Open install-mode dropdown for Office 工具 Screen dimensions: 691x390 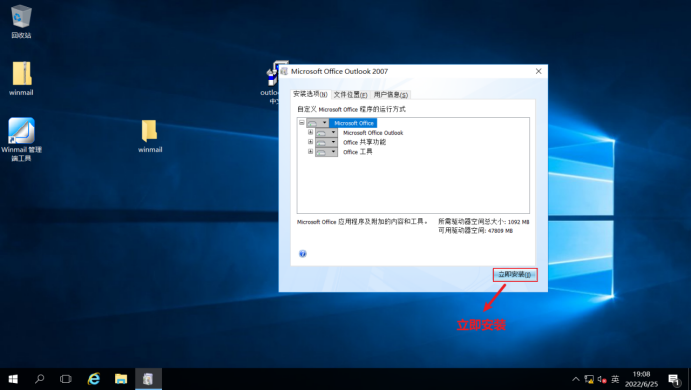point(327,152)
